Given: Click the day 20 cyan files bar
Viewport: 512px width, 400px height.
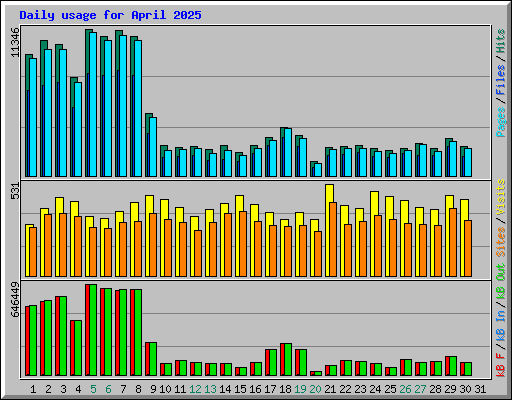Looking at the screenshot, I should coord(318,170).
